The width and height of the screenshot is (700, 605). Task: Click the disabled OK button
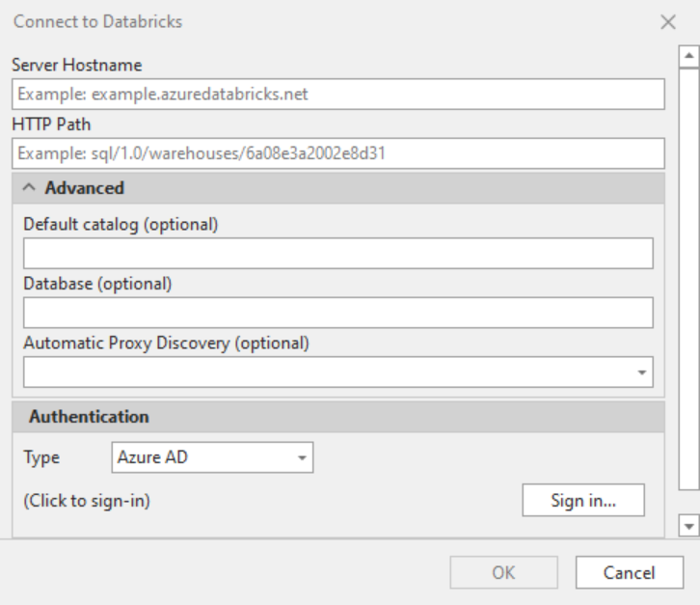[503, 572]
